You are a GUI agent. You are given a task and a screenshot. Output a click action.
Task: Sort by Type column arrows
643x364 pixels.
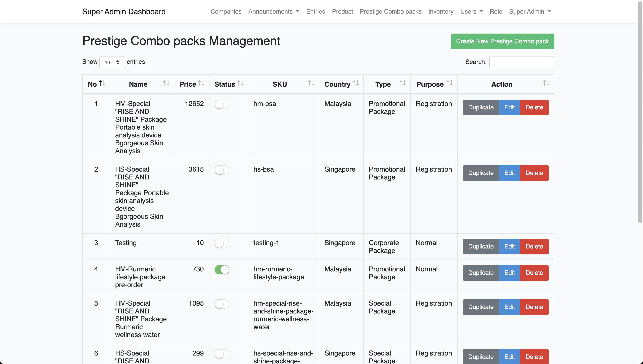coord(403,83)
